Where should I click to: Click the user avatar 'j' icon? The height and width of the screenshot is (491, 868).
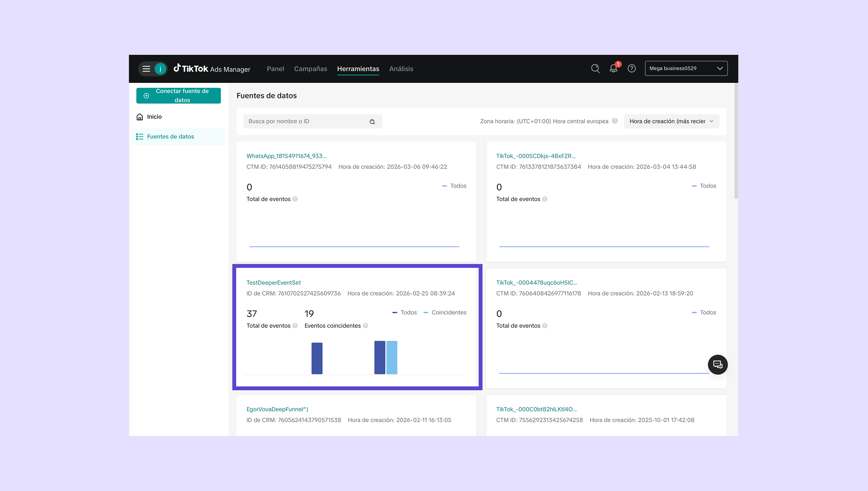tap(160, 69)
